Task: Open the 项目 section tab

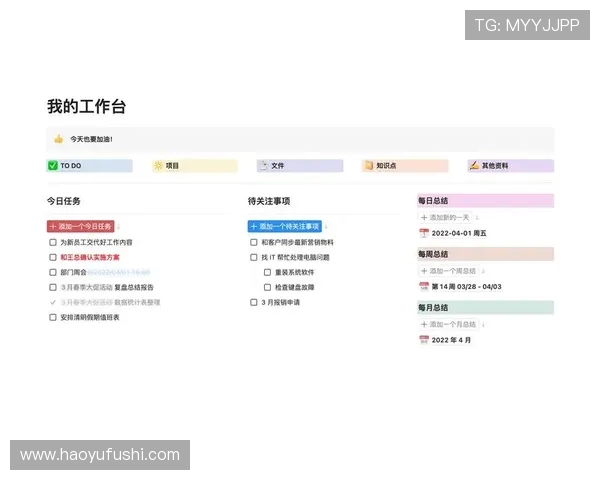Action: [x=194, y=166]
